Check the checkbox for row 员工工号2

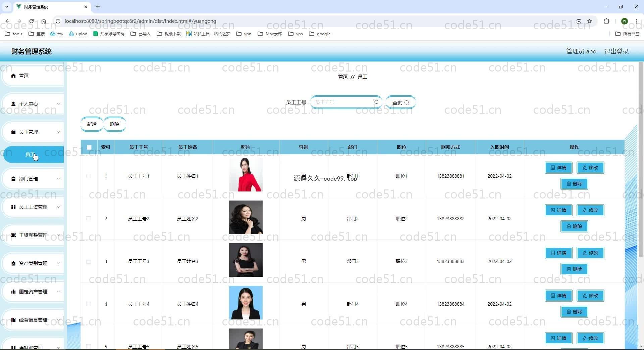coord(89,219)
